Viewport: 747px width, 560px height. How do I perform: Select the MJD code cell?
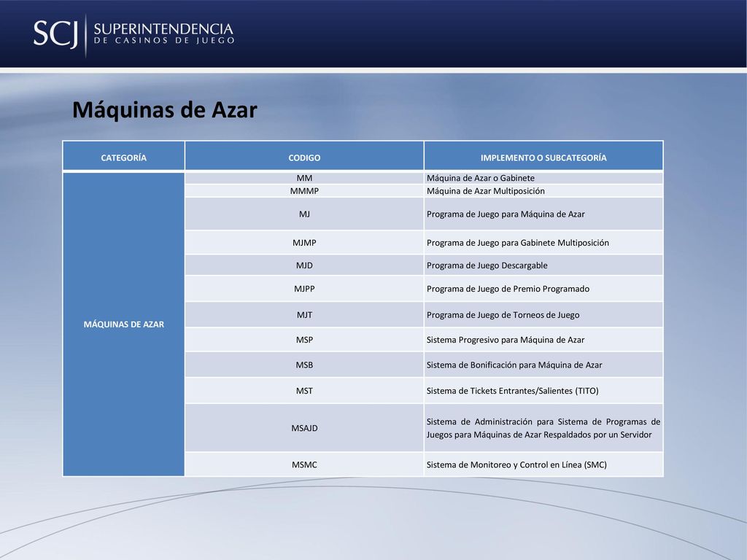pyautogui.click(x=304, y=265)
